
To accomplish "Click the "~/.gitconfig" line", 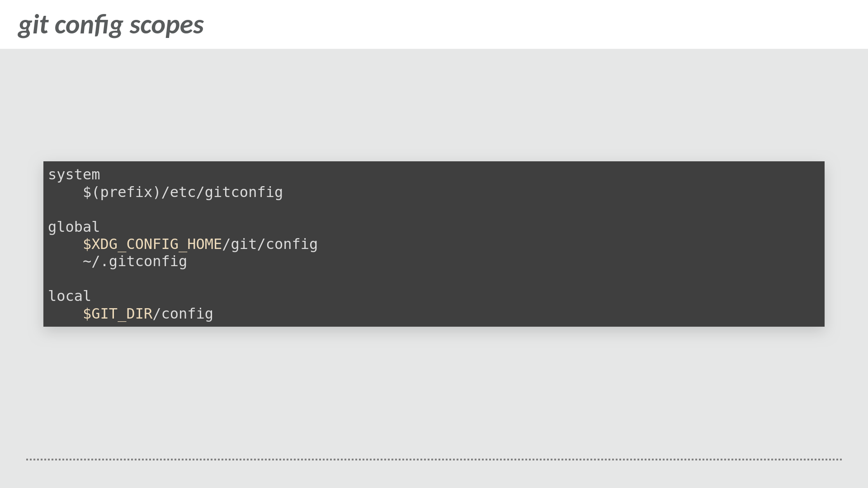I will tap(135, 262).
